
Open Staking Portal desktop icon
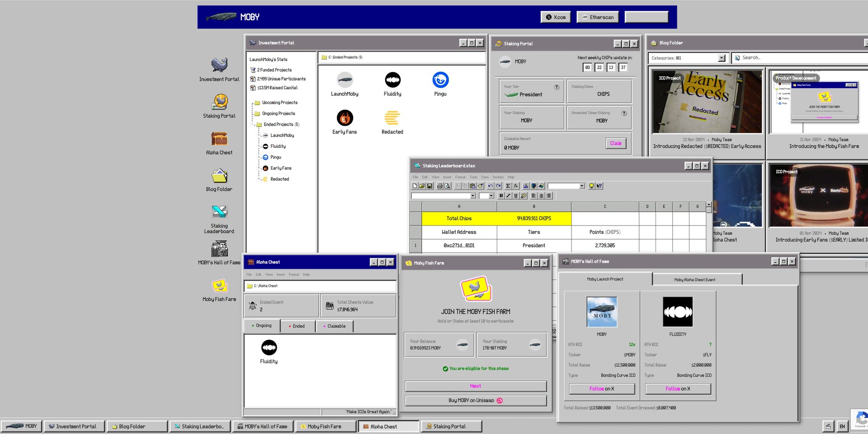click(219, 106)
